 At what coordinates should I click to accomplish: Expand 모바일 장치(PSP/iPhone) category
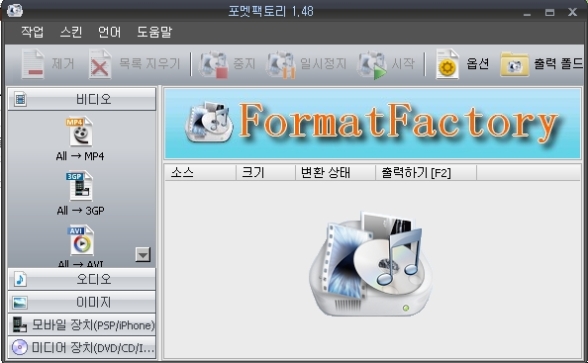click(82, 325)
